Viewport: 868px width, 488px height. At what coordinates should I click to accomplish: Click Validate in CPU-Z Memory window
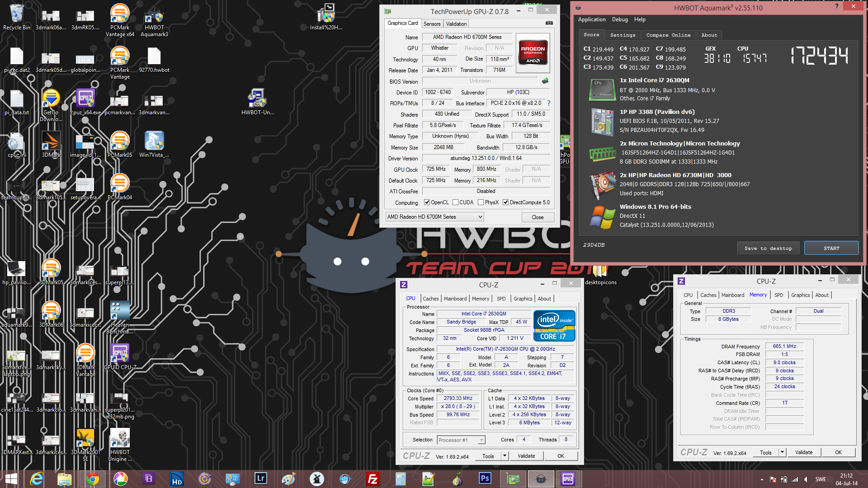click(x=804, y=452)
